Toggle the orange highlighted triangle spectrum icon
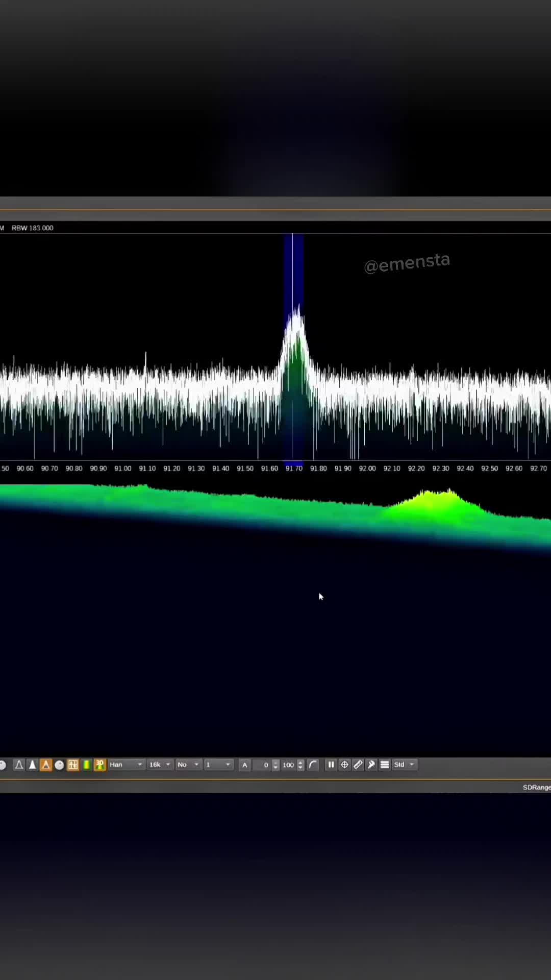The image size is (551, 980). point(46,765)
